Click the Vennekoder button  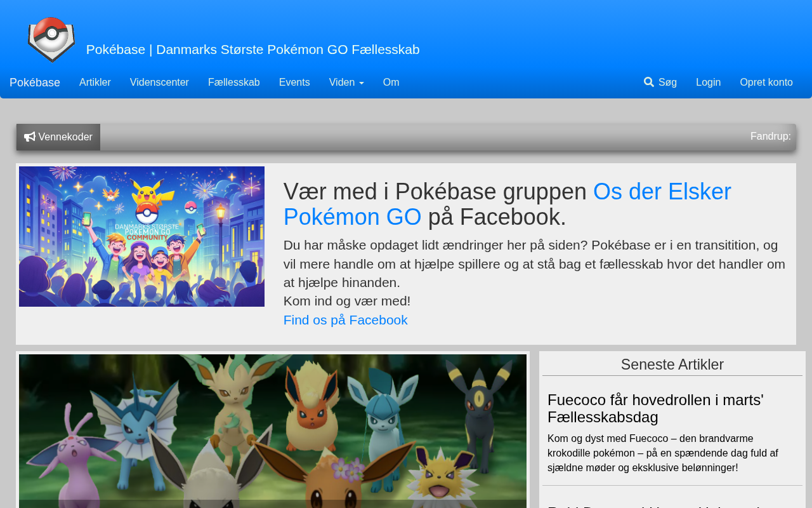point(58,137)
